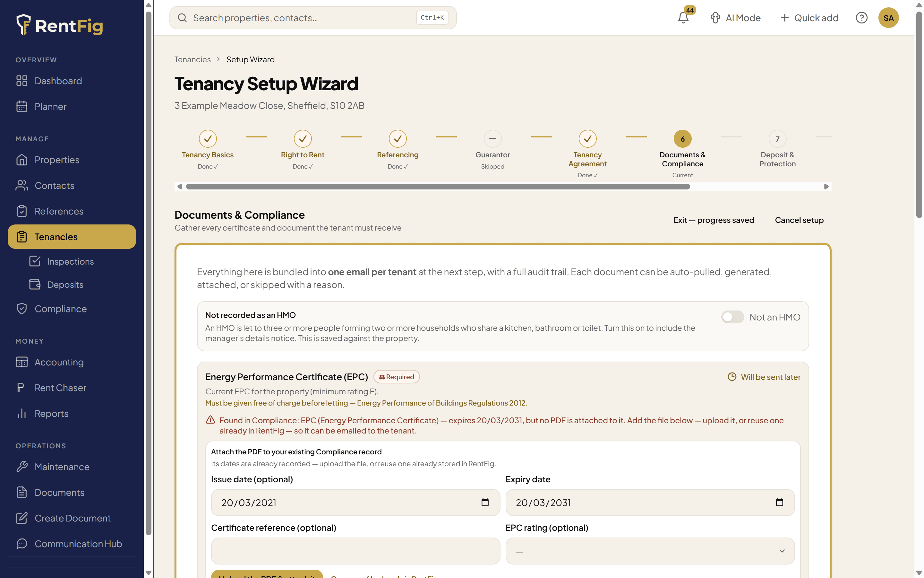Click the Tenancies breadcrumb link
Image resolution: width=924 pixels, height=578 pixels.
point(193,59)
